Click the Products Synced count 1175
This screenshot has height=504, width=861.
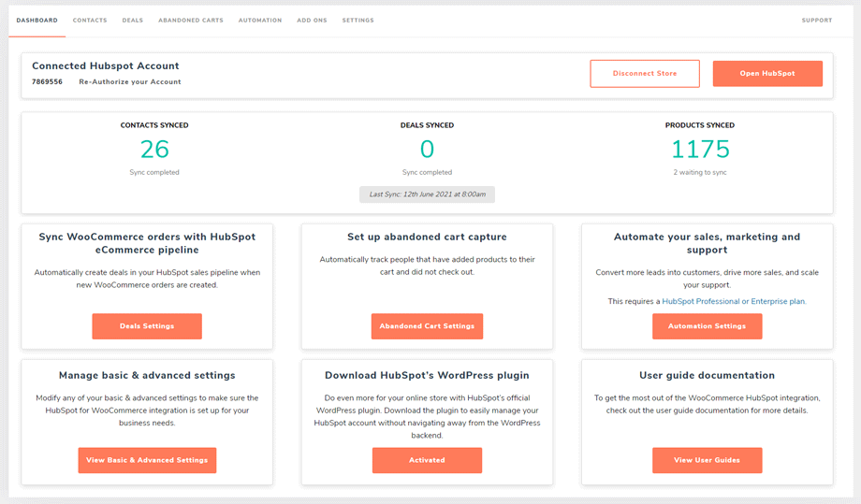pyautogui.click(x=700, y=150)
